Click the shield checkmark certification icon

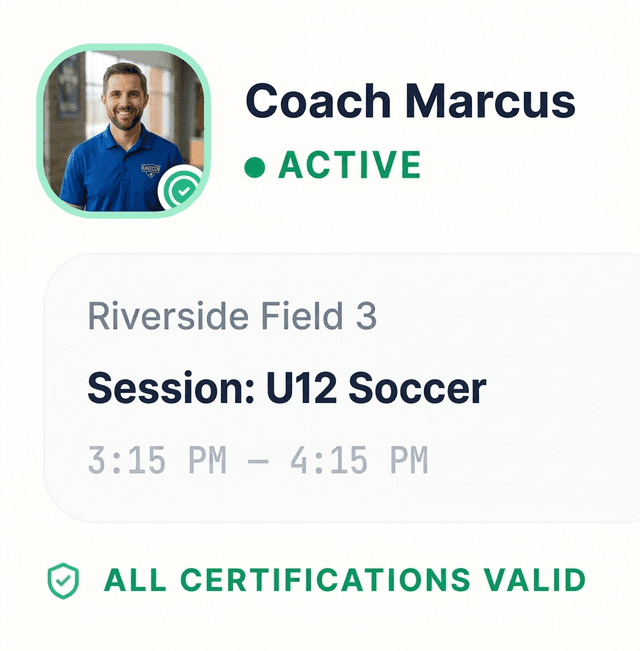(x=63, y=580)
